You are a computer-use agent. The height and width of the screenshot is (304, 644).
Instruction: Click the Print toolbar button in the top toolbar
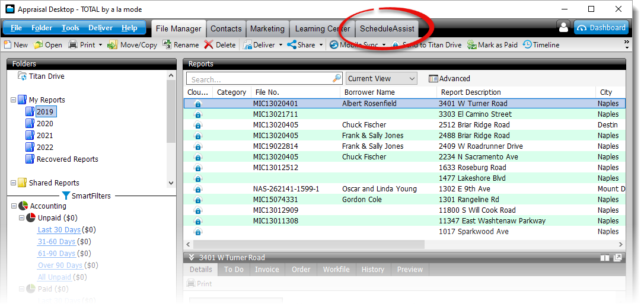coord(82,44)
